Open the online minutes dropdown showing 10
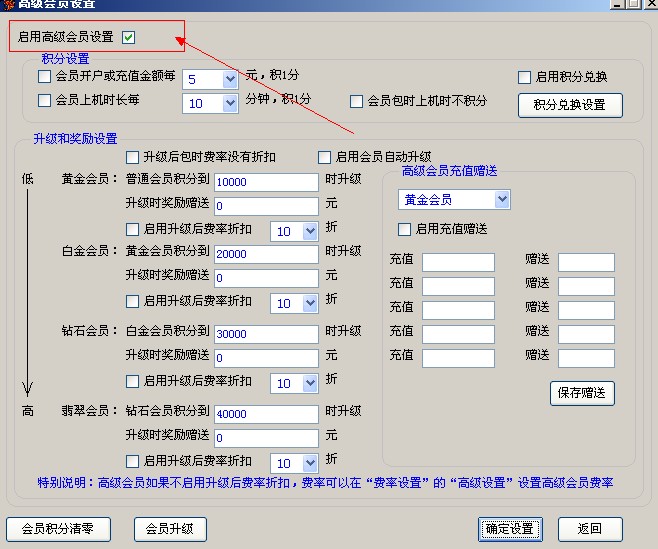 (229, 103)
